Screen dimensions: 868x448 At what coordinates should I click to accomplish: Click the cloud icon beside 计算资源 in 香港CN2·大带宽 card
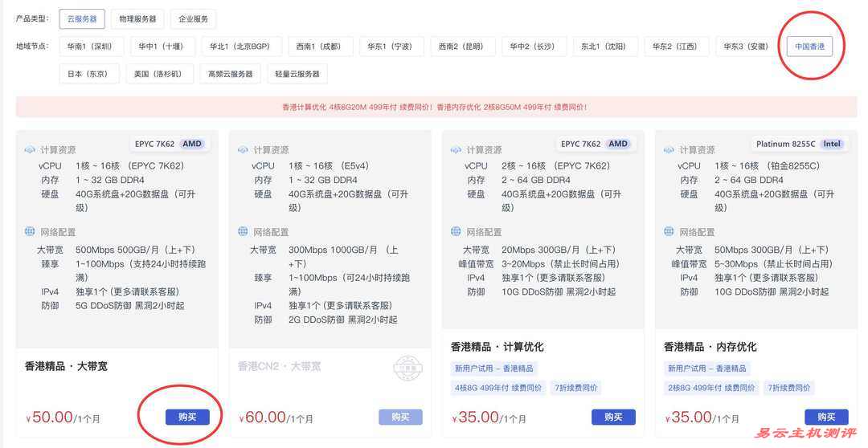click(243, 150)
